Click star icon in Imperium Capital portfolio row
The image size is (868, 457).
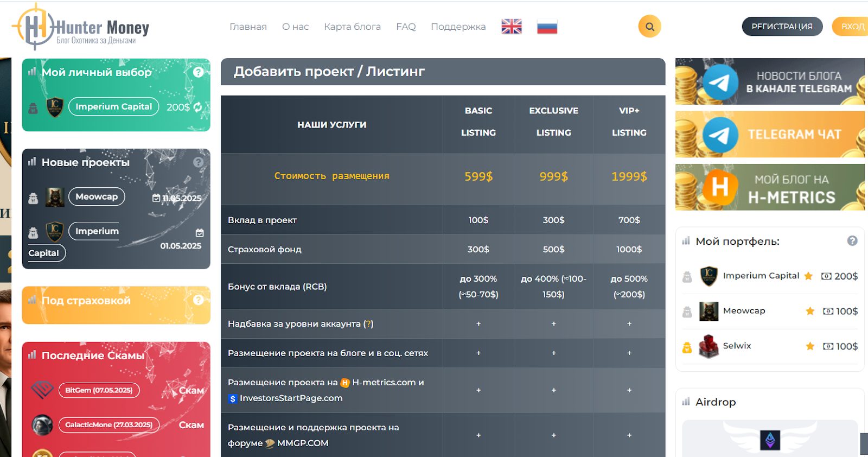(808, 276)
